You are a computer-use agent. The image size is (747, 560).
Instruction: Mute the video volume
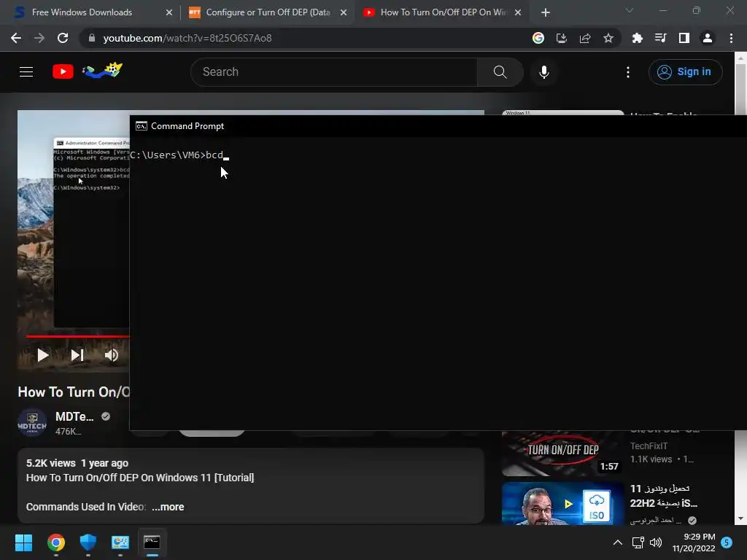coord(112,355)
